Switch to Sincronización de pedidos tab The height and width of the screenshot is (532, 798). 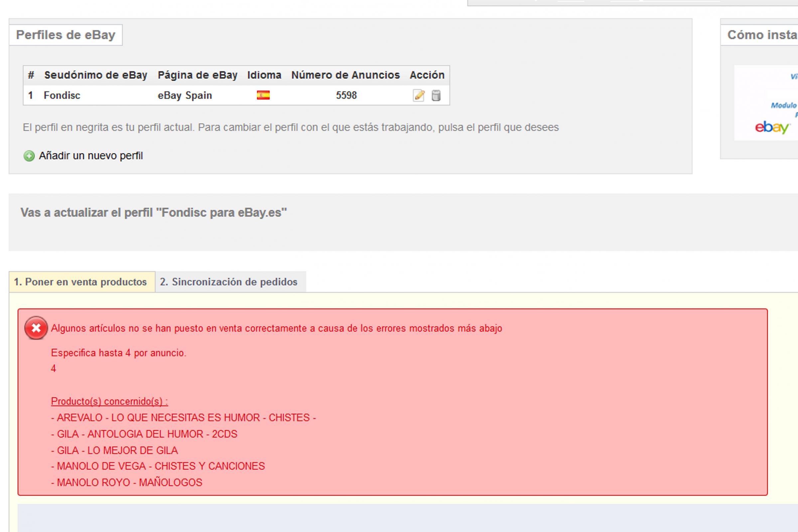coord(229,282)
